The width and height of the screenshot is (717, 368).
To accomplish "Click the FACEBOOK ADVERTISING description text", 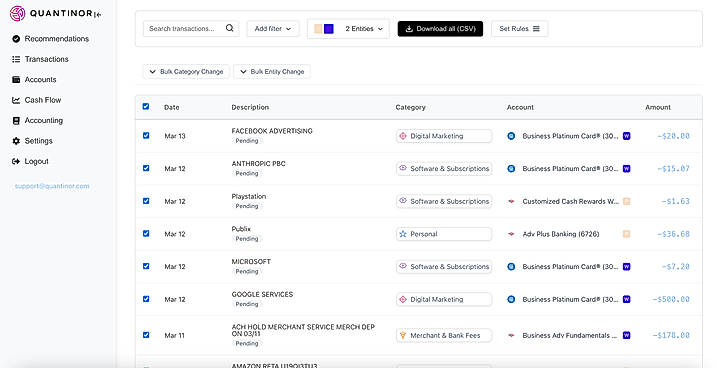I will (x=272, y=131).
